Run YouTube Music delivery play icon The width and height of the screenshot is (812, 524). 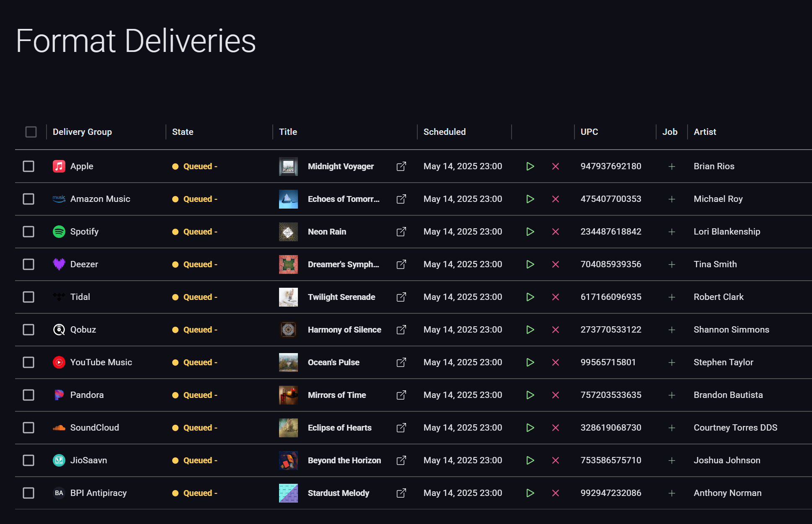point(530,362)
